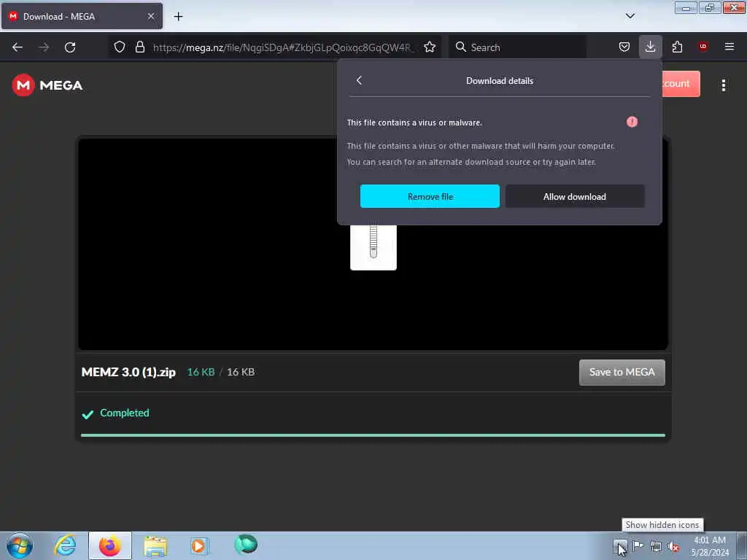Click Firefox taskbar icon

coord(109,545)
